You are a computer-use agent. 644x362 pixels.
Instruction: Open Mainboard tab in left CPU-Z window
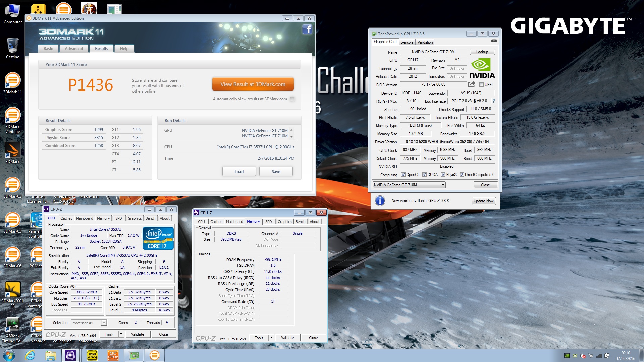point(85,218)
